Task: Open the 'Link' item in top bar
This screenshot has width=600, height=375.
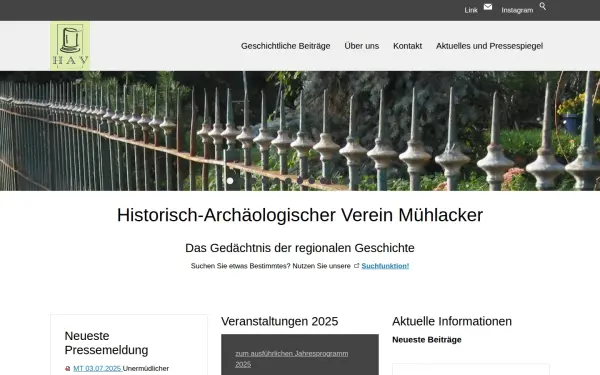Action: [x=471, y=10]
